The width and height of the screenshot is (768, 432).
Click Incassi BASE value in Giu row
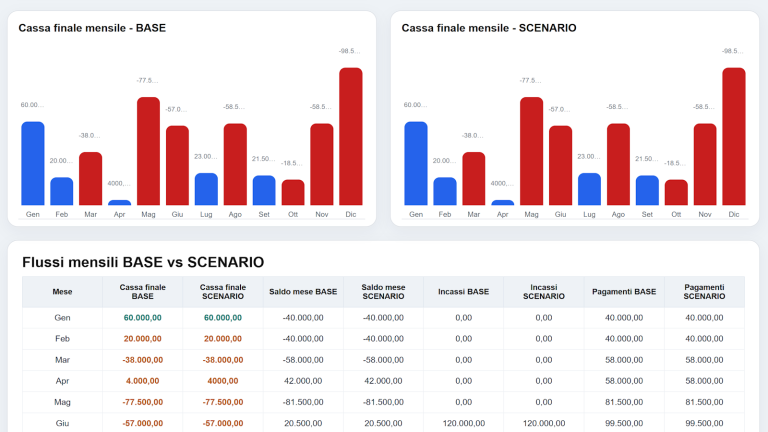(463, 423)
